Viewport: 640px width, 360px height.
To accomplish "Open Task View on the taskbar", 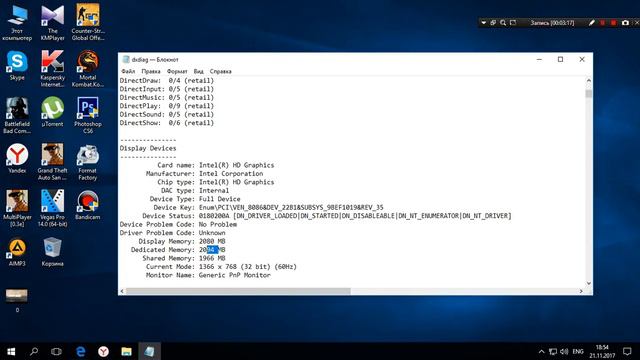I will 56,351.
